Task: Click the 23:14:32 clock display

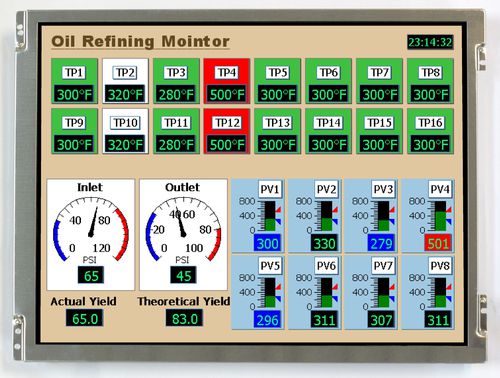Action: coord(430,42)
